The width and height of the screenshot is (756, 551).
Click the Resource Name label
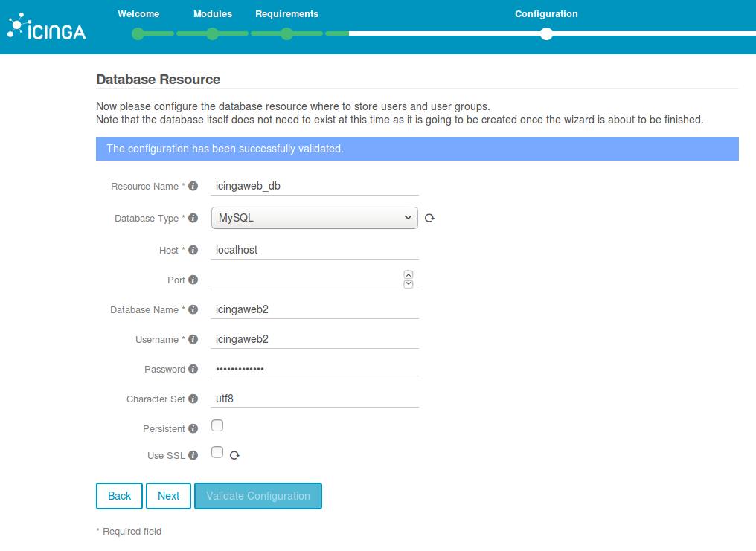pyautogui.click(x=144, y=187)
